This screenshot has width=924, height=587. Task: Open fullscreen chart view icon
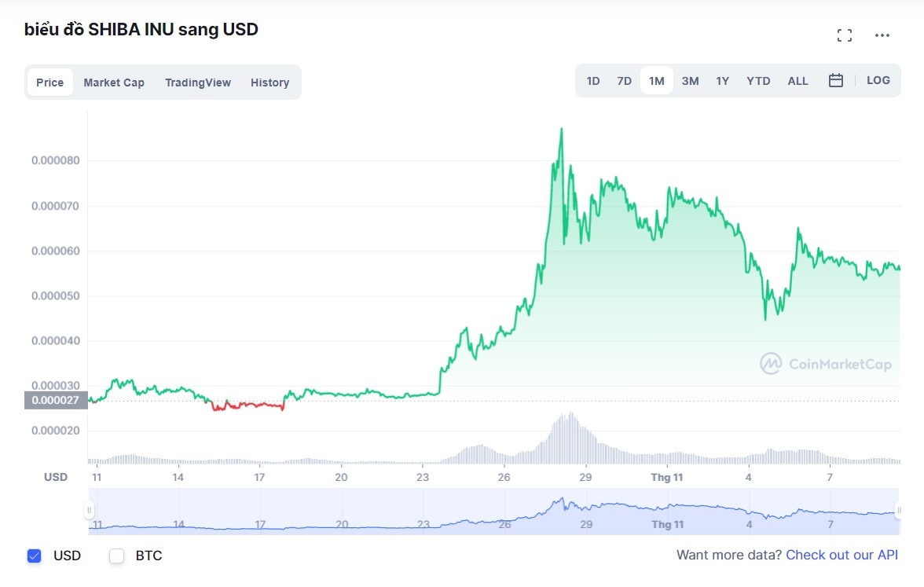(x=845, y=35)
